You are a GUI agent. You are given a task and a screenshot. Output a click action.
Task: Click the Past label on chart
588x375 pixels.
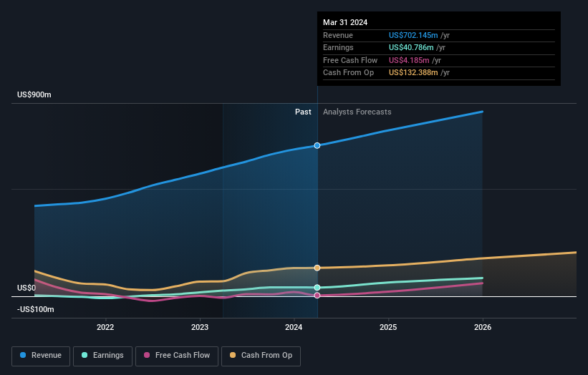[x=303, y=112]
